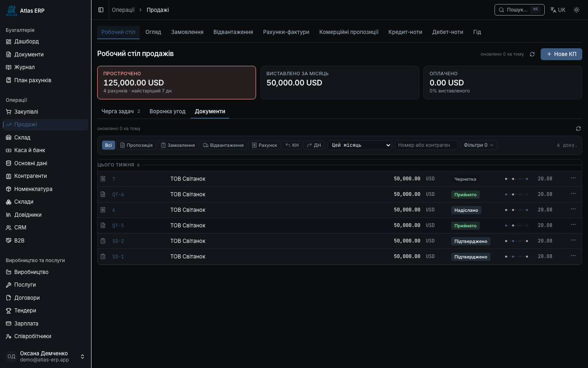Click the progress stepper of row 6
Screen dimensions: 588x368
(517, 210)
